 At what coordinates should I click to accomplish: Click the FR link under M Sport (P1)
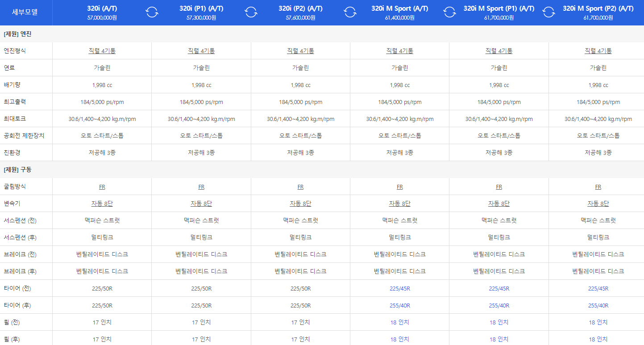click(x=499, y=187)
